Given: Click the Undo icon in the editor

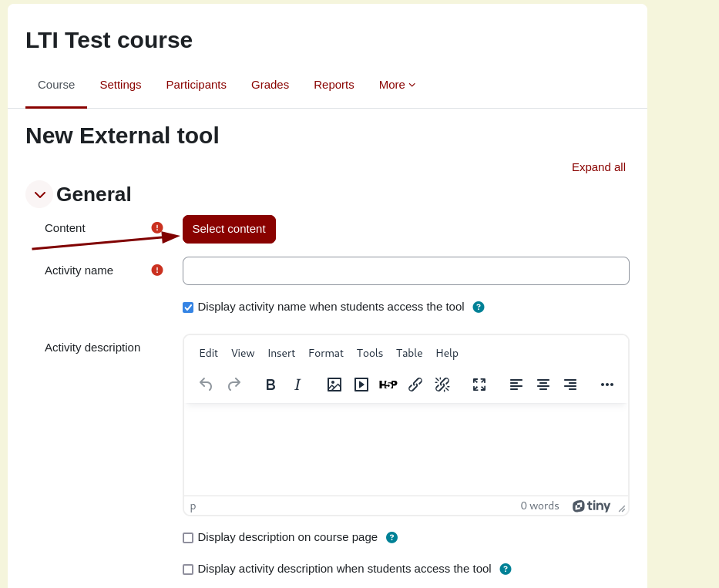Looking at the screenshot, I should click(206, 385).
